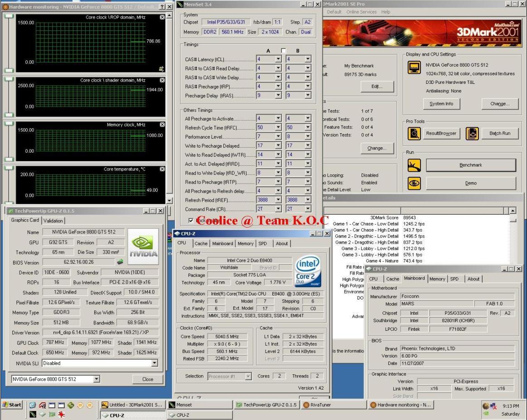Click the display monitor icon beside System Info
This screenshot has height=420, width=527.
tap(414, 68)
